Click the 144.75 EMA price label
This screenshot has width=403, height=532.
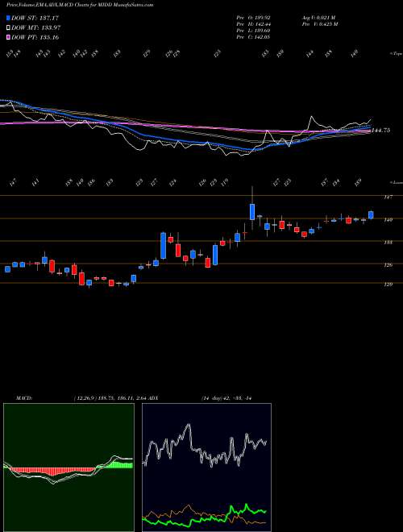coord(380,131)
